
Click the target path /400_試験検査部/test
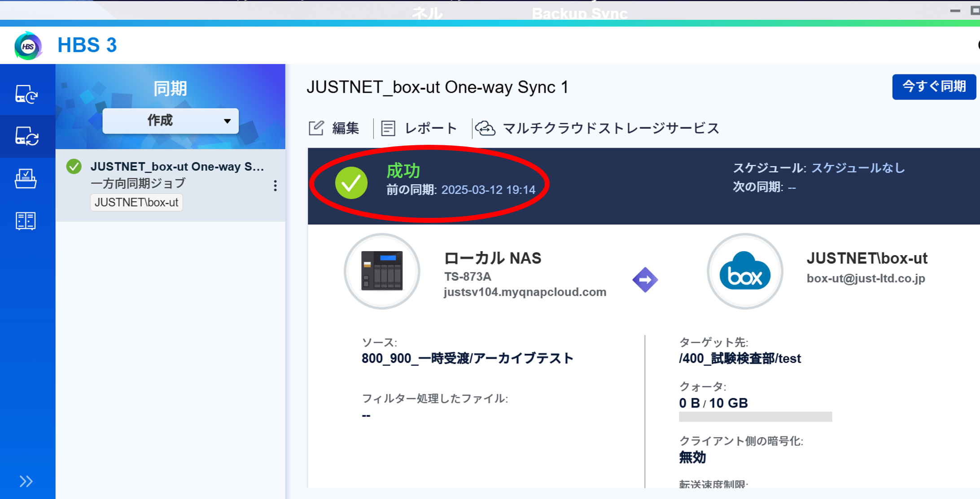tap(740, 359)
